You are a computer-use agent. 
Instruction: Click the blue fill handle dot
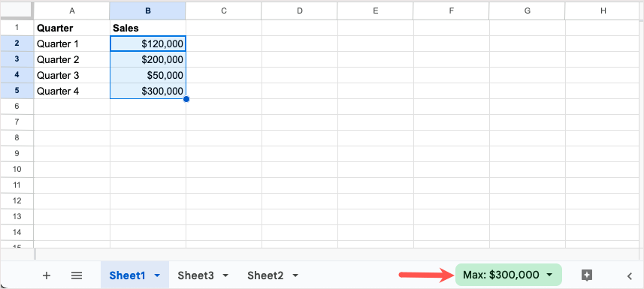186,99
